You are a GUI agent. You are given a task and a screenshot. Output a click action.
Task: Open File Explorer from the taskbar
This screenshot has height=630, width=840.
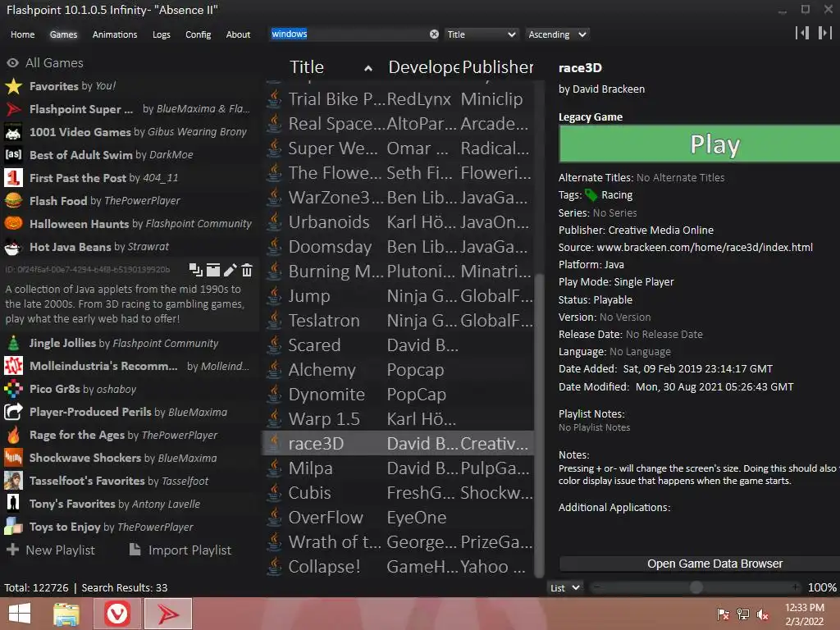[66, 614]
